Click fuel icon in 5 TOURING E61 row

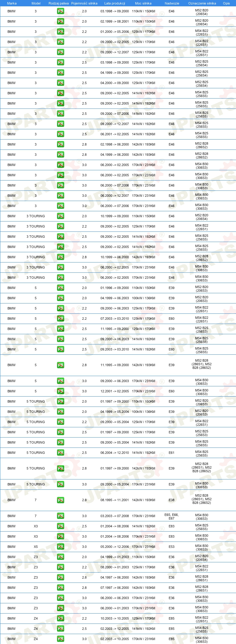pos(60,453)
